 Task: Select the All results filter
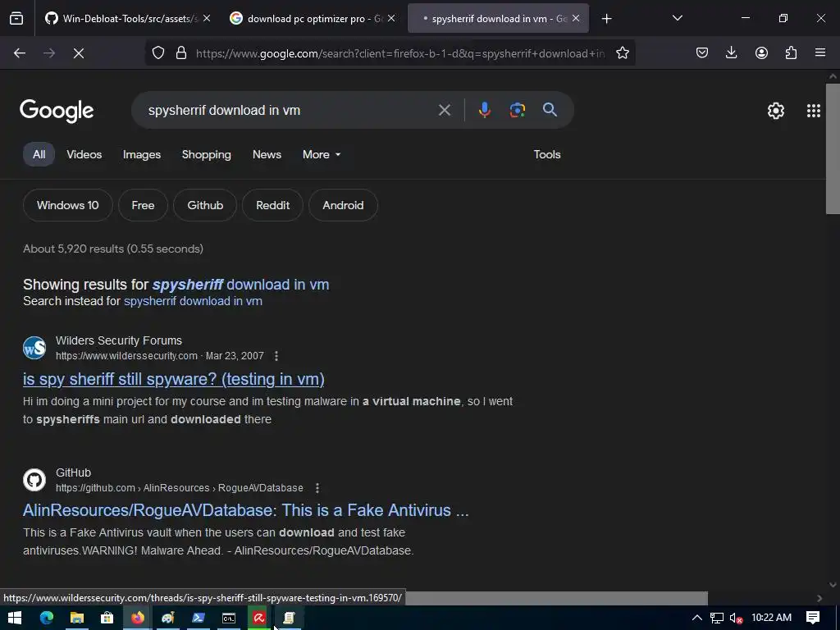coord(39,154)
